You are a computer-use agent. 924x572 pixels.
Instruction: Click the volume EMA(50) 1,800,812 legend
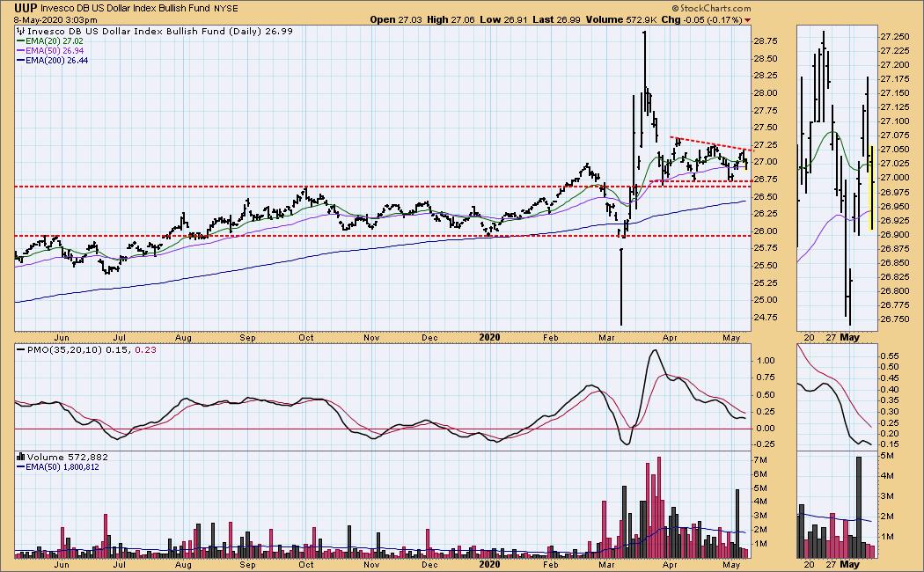(58, 467)
